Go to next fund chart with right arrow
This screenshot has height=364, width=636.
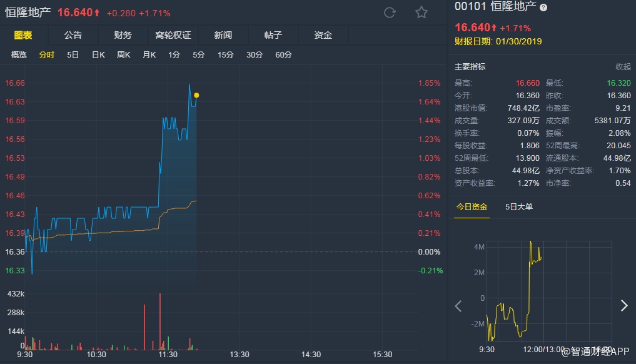[x=623, y=306]
